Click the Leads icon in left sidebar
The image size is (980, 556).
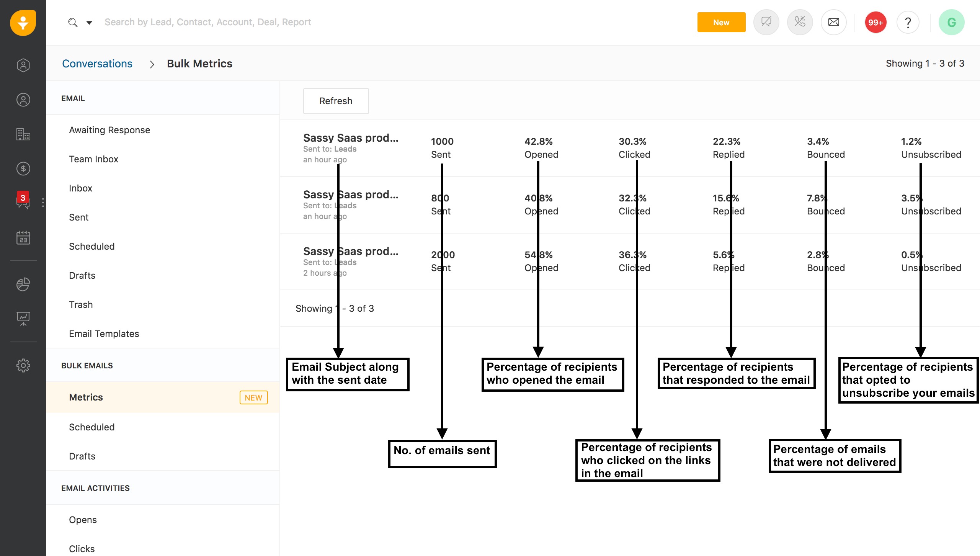tap(23, 65)
